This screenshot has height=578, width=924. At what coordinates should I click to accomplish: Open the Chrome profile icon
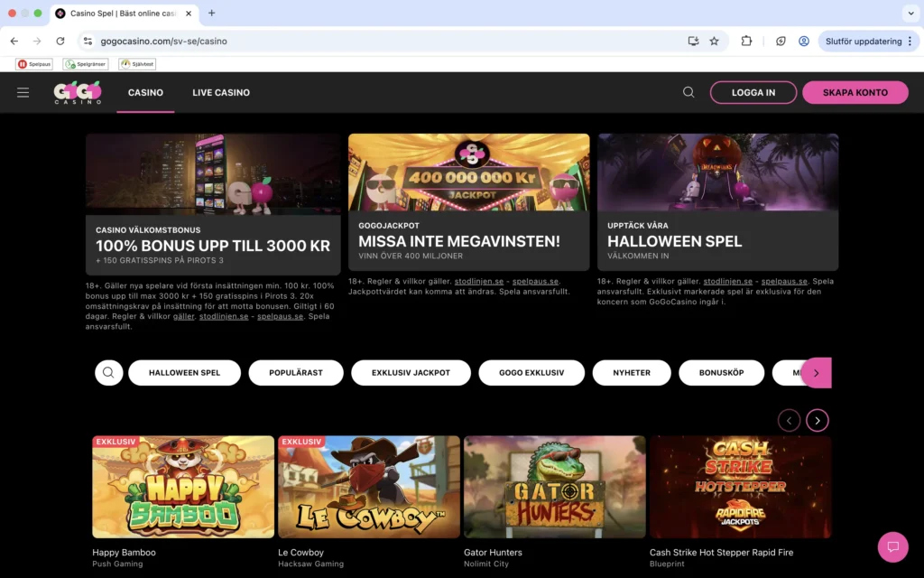point(803,41)
